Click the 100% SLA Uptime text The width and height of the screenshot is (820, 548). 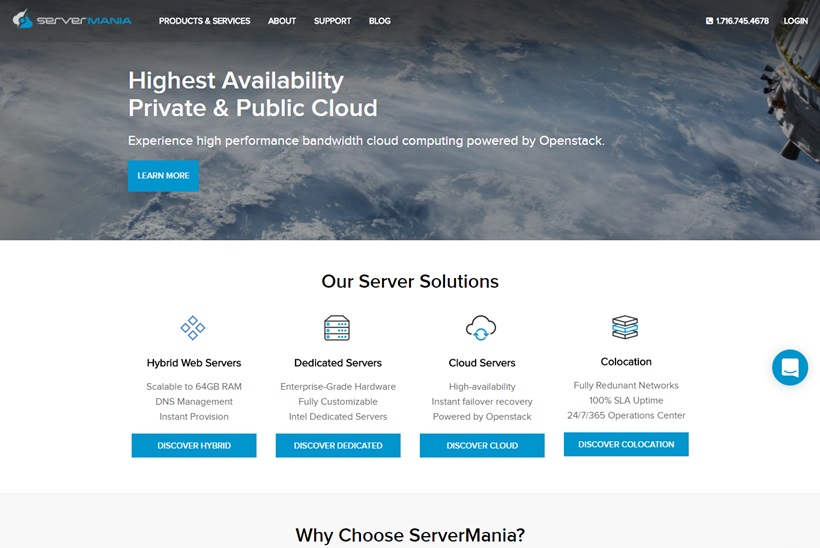point(626,401)
